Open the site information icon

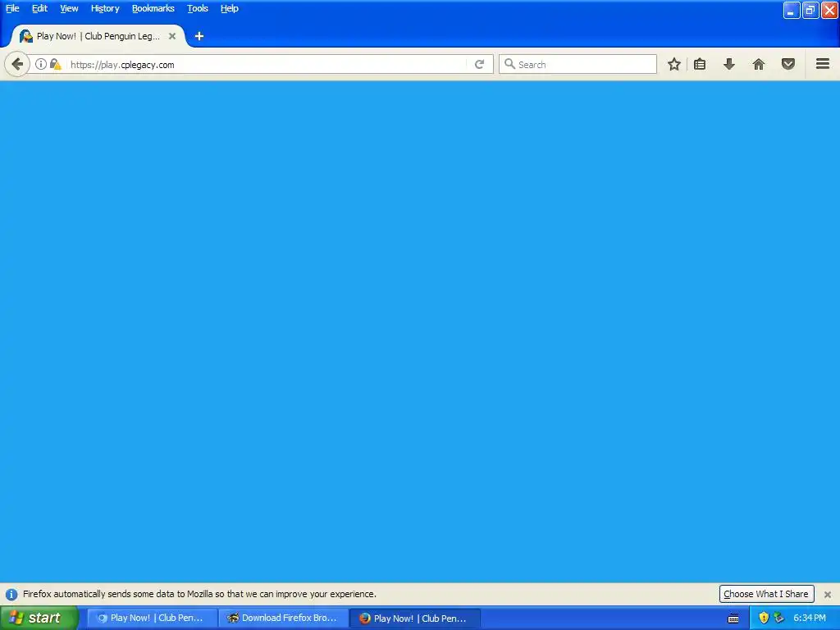(41, 64)
